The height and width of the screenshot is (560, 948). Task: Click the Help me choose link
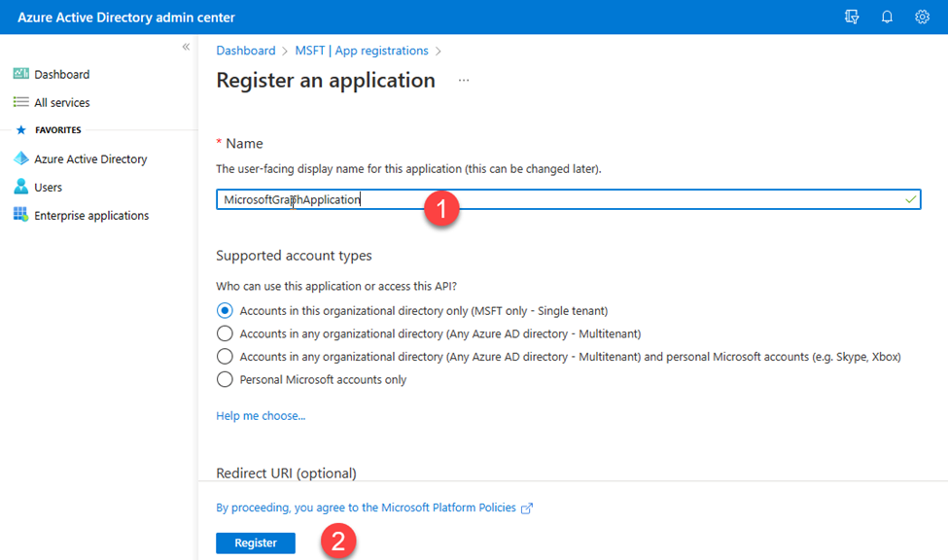click(x=261, y=416)
